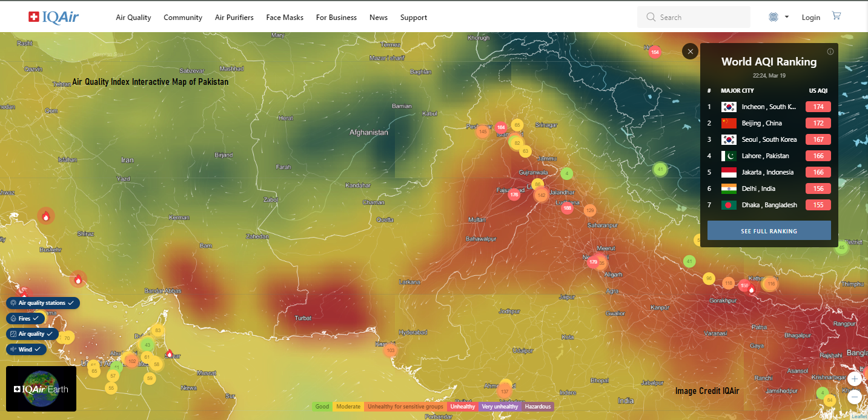Select the Ahmedabad station marker showing 137
This screenshot has width=868, height=420.
[x=505, y=392]
